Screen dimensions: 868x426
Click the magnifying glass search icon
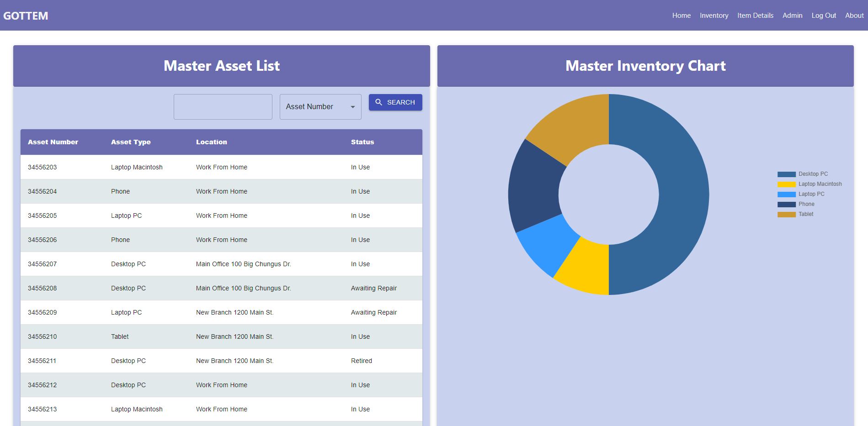[x=378, y=102]
